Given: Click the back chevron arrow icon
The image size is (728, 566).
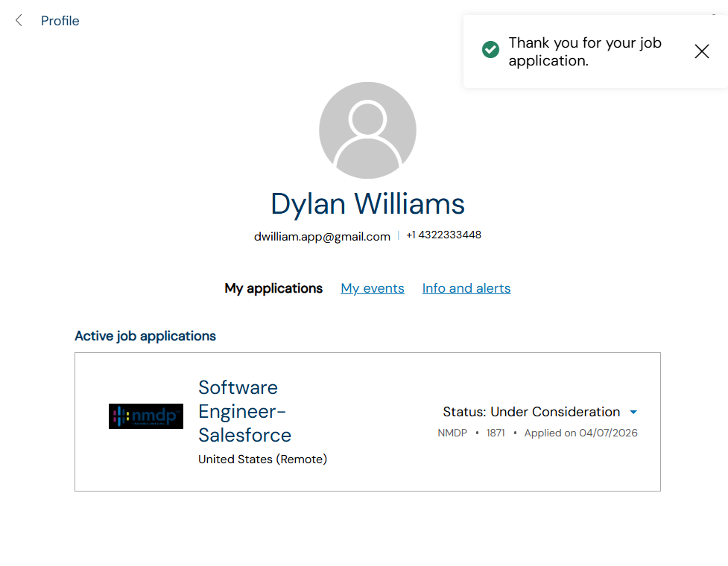Looking at the screenshot, I should point(19,21).
